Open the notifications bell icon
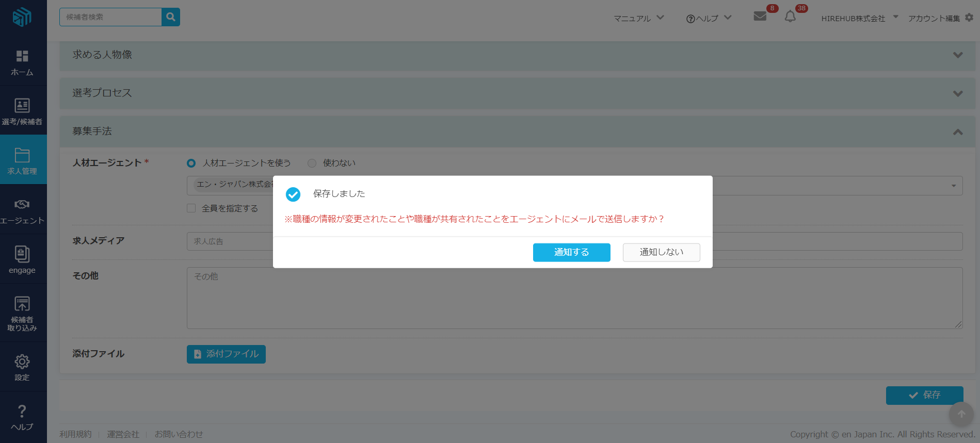980x443 pixels. 790,17
